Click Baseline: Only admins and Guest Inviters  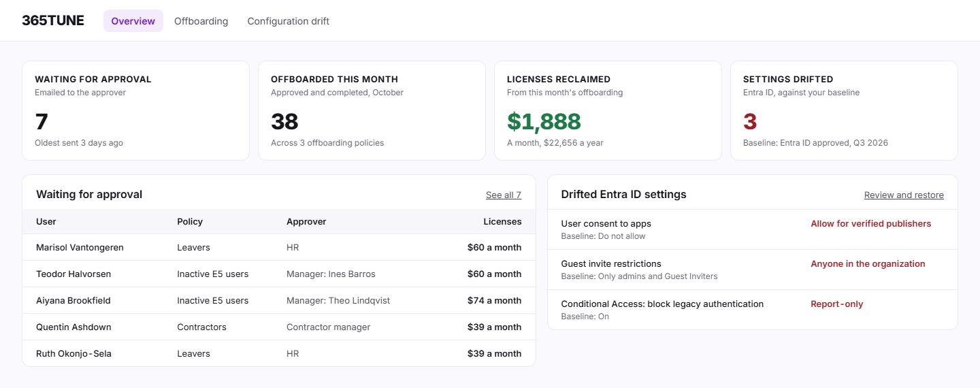tap(639, 276)
